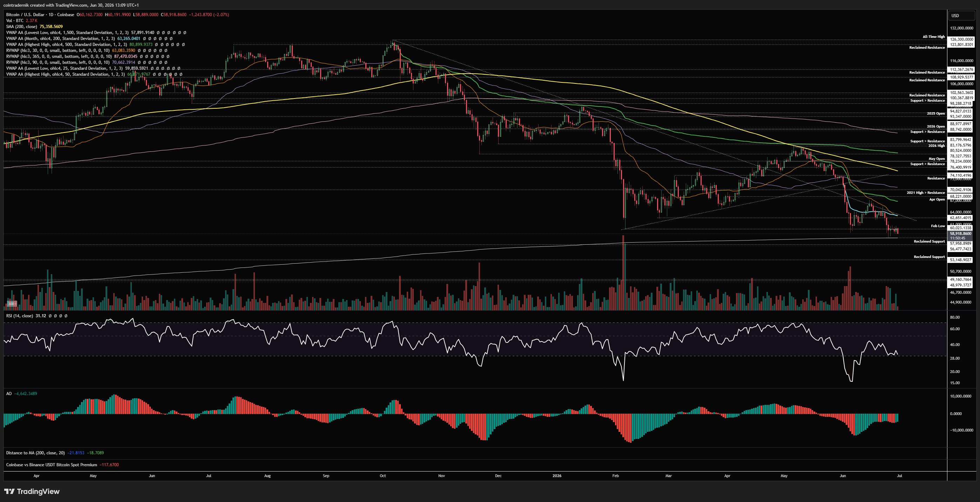Click the 100,367.8819 price label
The width and height of the screenshot is (980, 502).
click(962, 98)
